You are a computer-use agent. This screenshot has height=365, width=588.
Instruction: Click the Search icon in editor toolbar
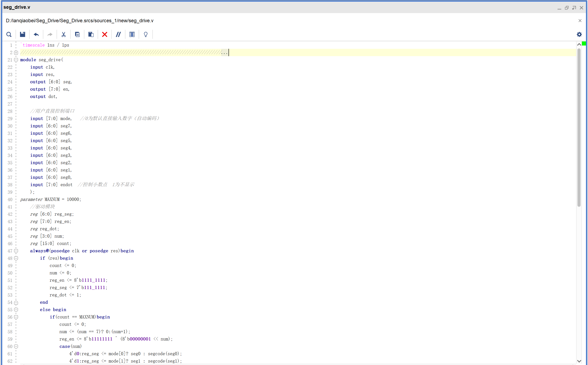(9, 34)
